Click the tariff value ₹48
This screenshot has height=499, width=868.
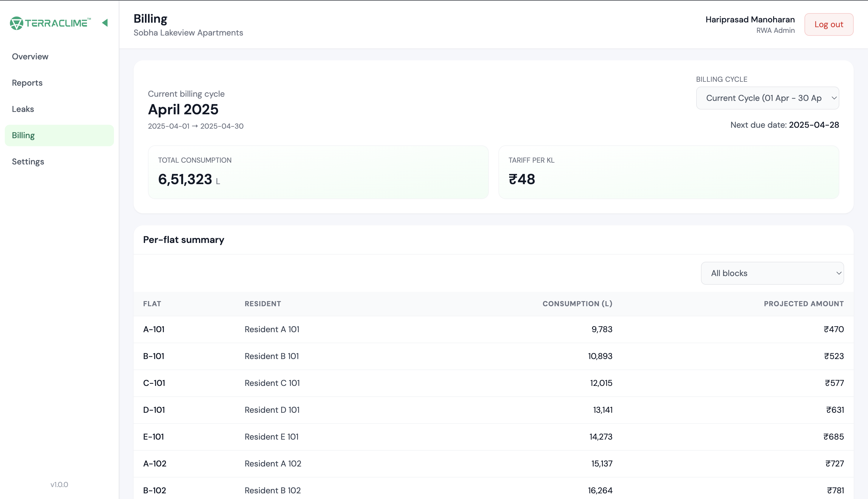tap(522, 179)
